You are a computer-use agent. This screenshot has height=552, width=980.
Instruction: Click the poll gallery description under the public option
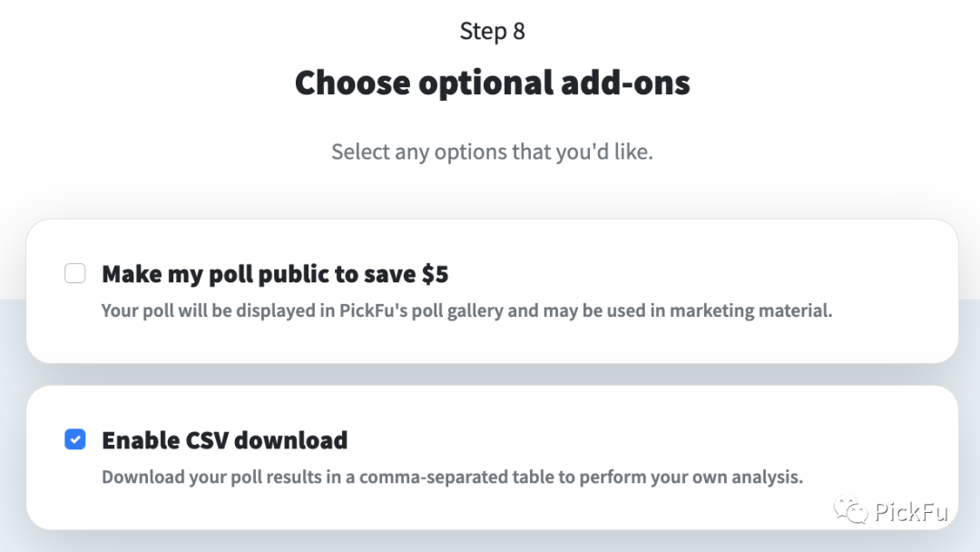pyautogui.click(x=466, y=310)
